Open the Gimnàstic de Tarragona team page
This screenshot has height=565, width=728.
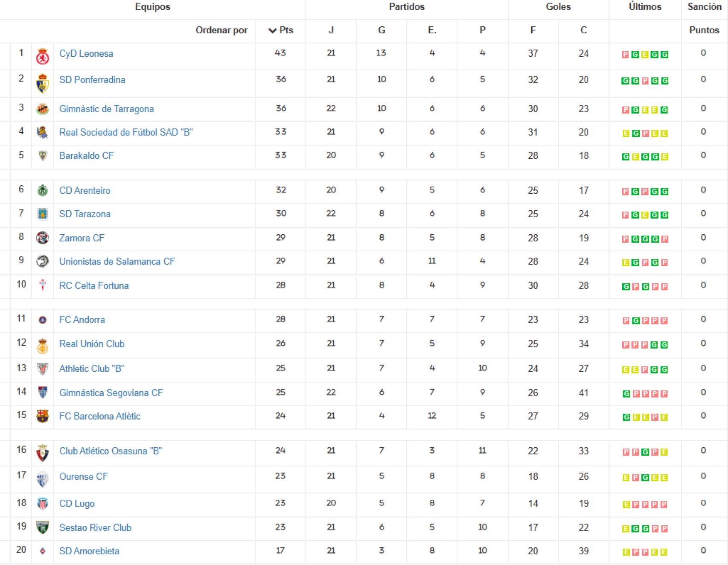pos(107,109)
